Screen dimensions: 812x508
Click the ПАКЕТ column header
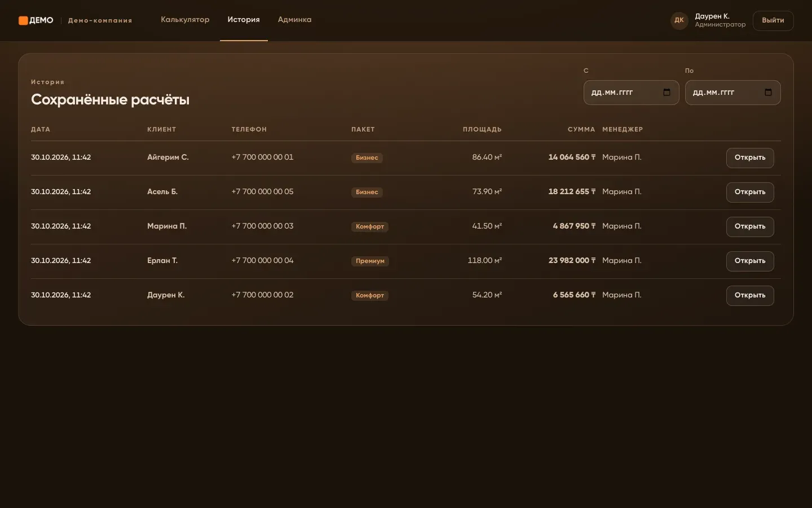pos(363,130)
